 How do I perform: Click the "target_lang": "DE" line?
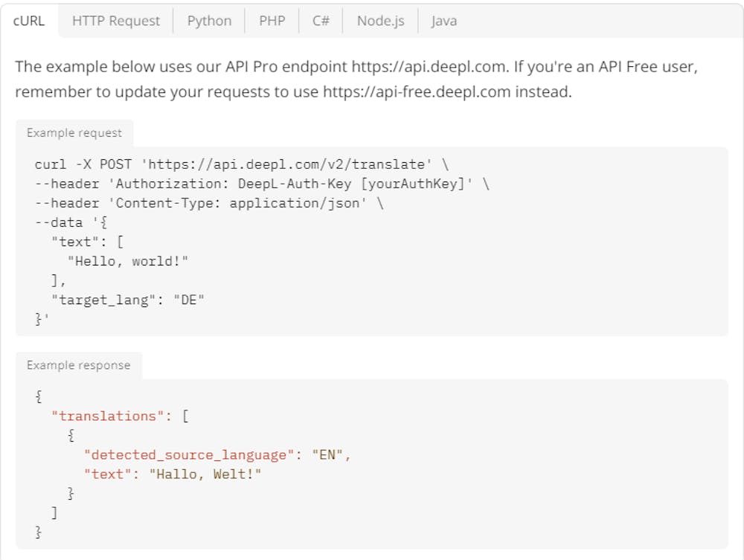pos(127,300)
